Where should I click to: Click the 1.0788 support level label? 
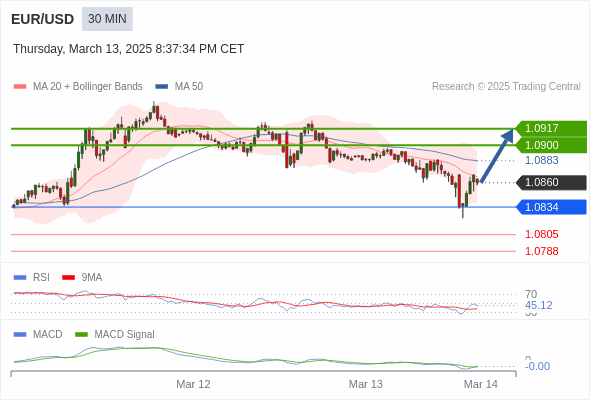pos(541,251)
